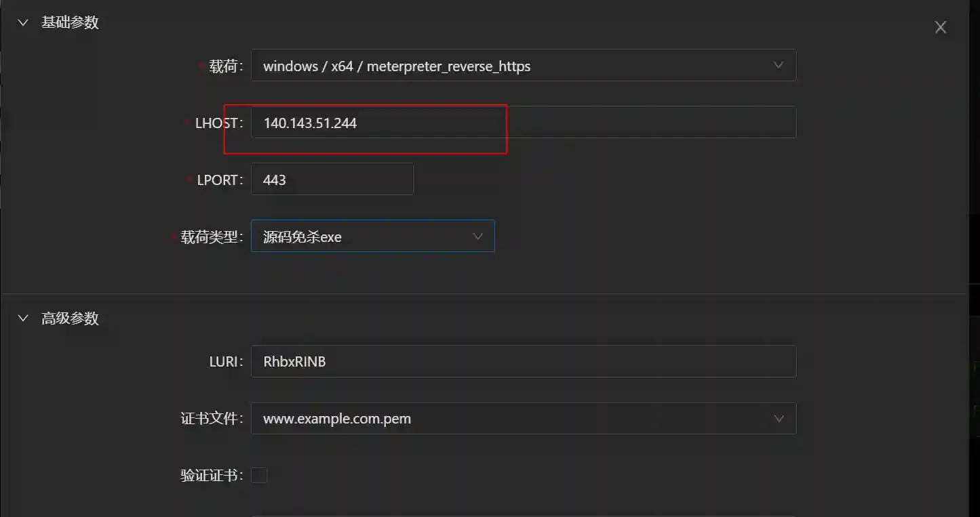Screen dimensions: 980x517
Task: Close the payload parameters dialog
Action: click(940, 27)
